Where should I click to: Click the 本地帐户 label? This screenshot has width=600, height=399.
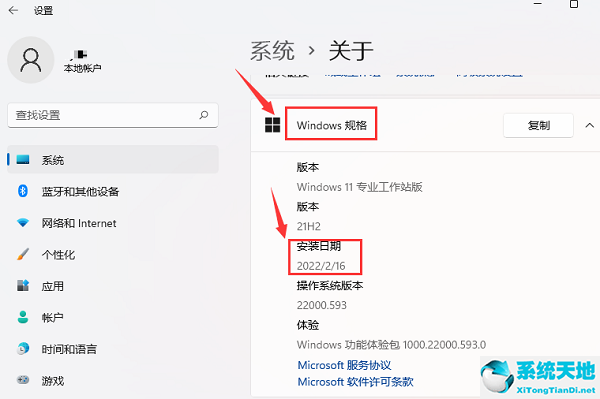coord(83,68)
